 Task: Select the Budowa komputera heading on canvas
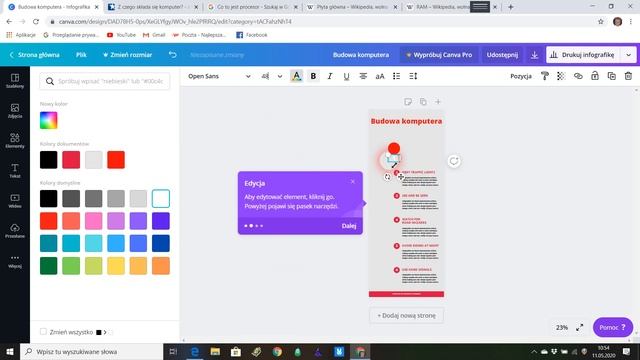pyautogui.click(x=406, y=121)
